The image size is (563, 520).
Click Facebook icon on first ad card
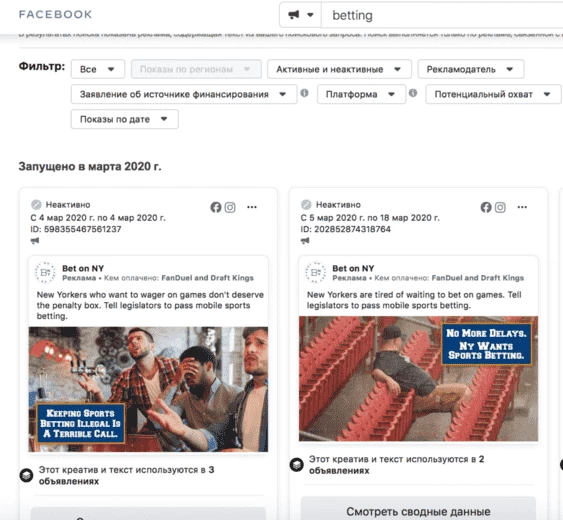coord(216,207)
